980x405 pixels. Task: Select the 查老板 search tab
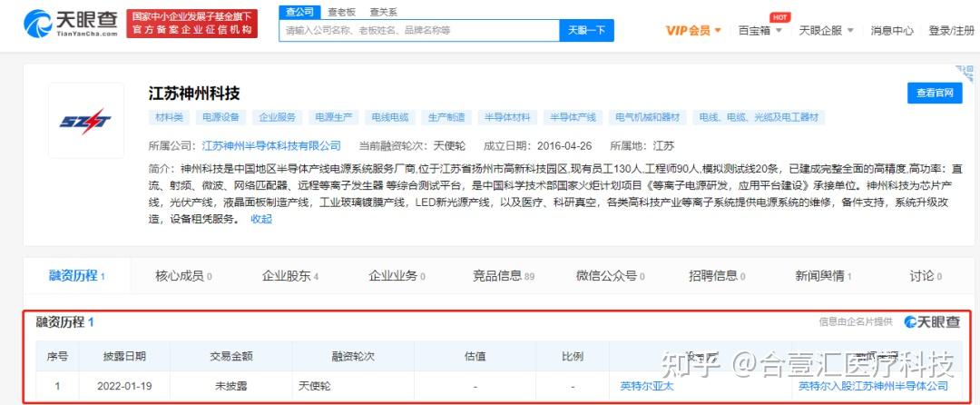point(341,12)
